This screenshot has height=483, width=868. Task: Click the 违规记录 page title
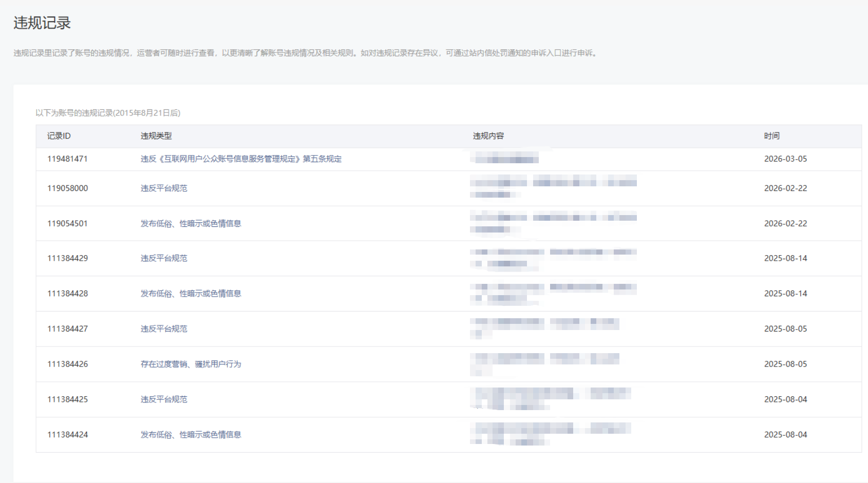click(42, 23)
